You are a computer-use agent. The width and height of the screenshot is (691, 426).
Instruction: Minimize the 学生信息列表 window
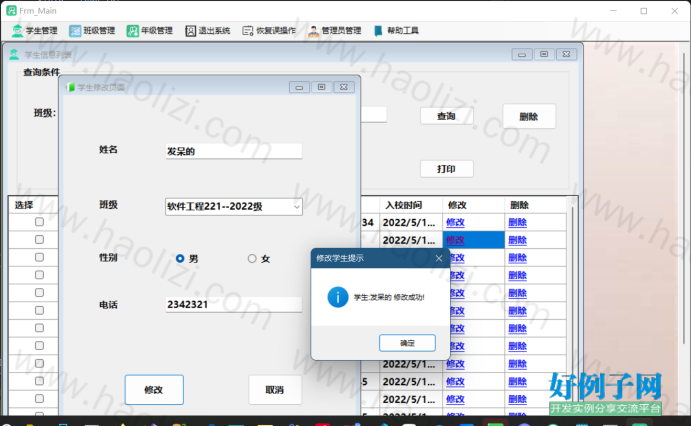point(522,54)
